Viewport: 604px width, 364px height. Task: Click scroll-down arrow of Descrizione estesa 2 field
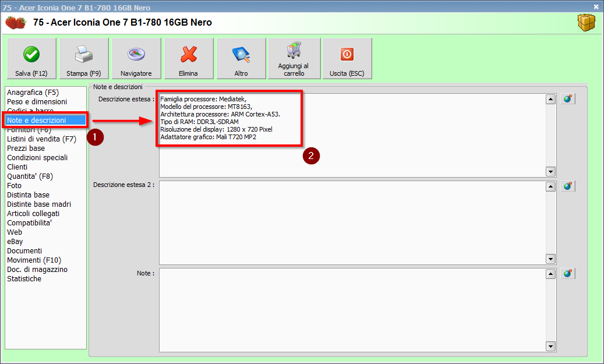click(550, 259)
